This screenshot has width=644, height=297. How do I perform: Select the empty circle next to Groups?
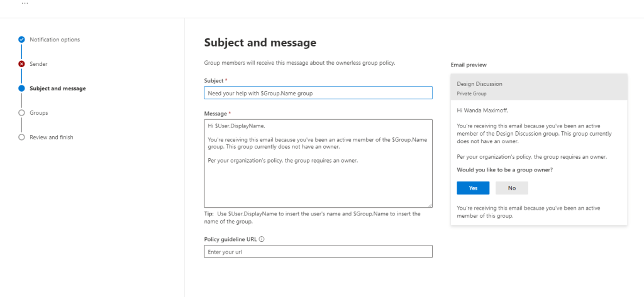point(22,113)
